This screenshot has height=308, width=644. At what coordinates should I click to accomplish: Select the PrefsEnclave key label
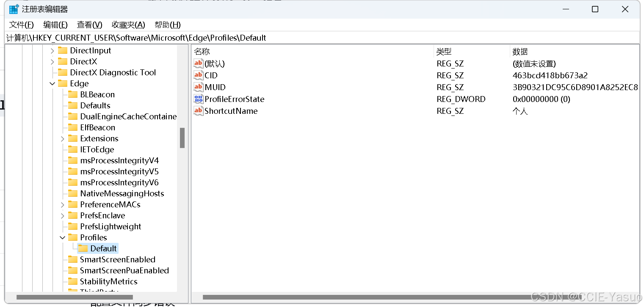102,215
